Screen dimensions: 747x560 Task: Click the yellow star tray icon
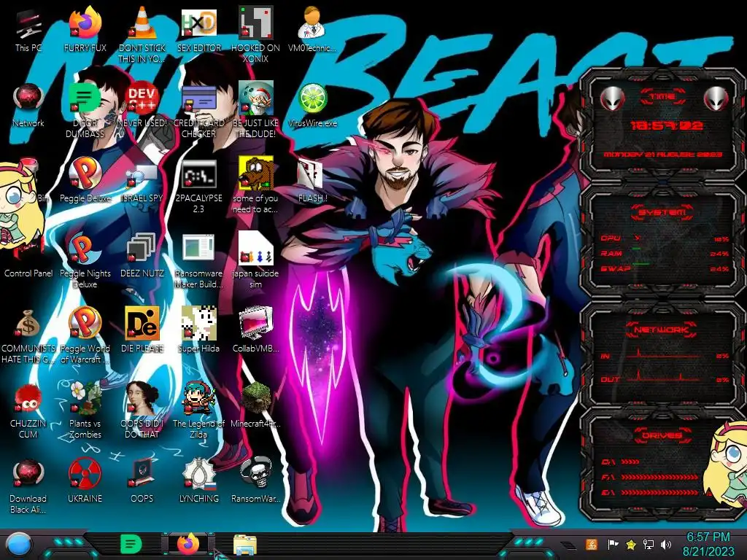tap(631, 544)
